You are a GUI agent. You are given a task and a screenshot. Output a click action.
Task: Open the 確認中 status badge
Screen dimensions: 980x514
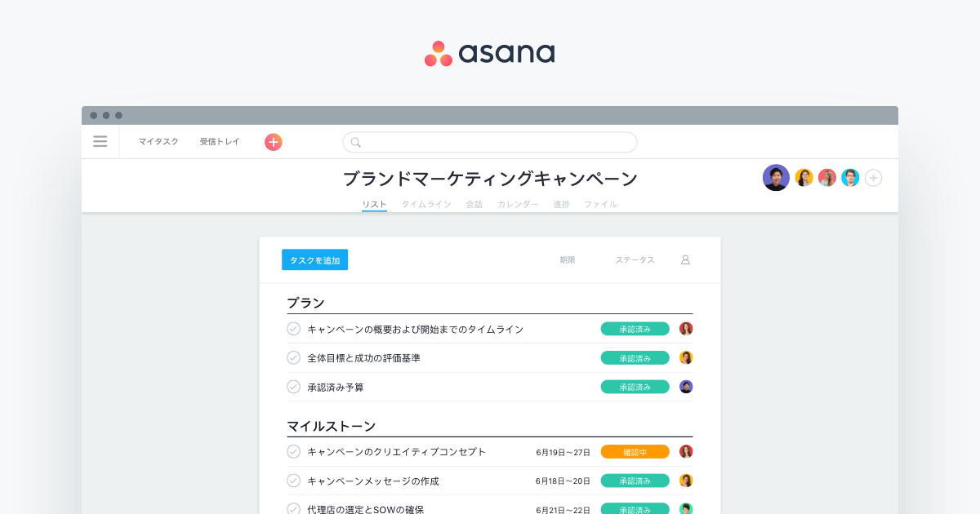[635, 451]
